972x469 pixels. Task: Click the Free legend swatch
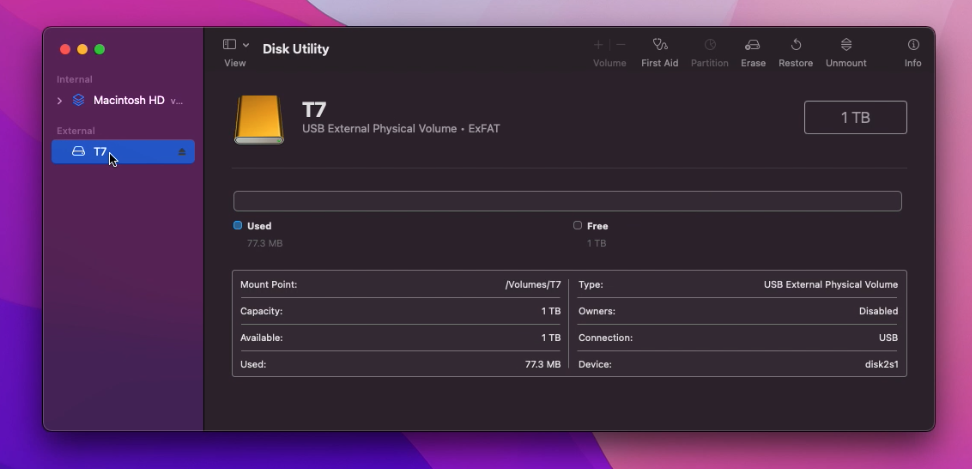click(577, 226)
